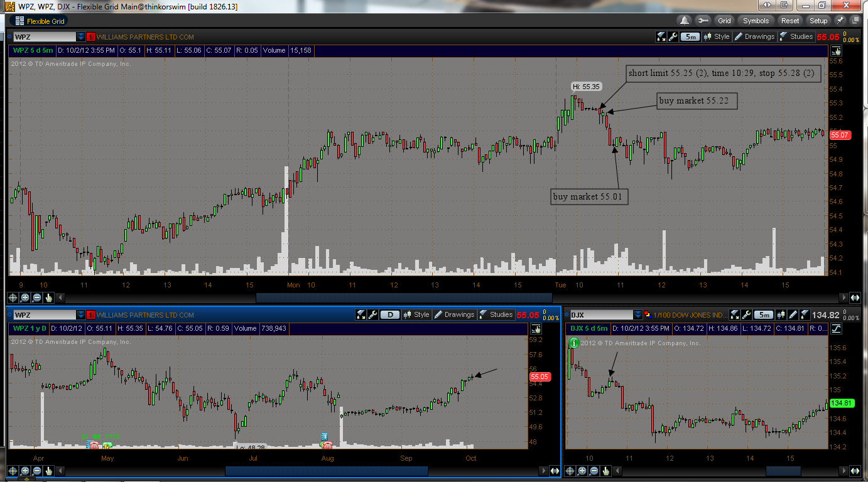This screenshot has height=482, width=868.
Task: Zoom out on top WPZ chart
Action: point(37,297)
